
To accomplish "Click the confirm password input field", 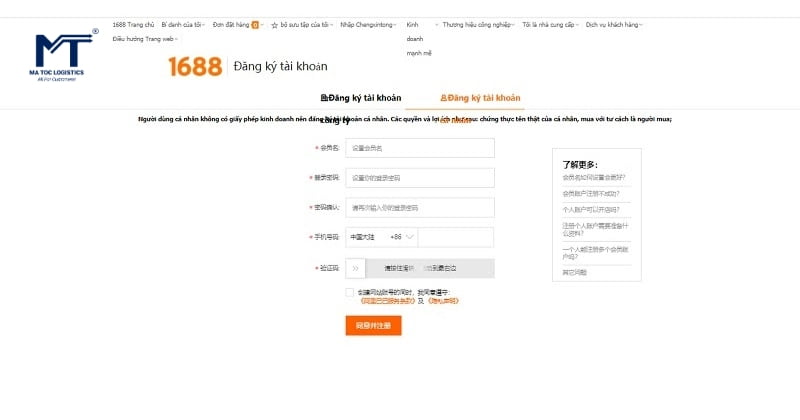I will [420, 208].
